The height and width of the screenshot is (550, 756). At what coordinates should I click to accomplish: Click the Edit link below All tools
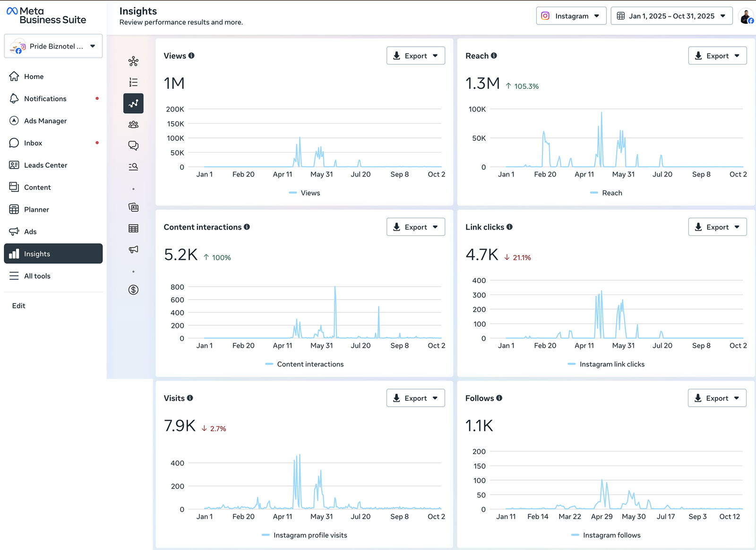click(x=19, y=306)
